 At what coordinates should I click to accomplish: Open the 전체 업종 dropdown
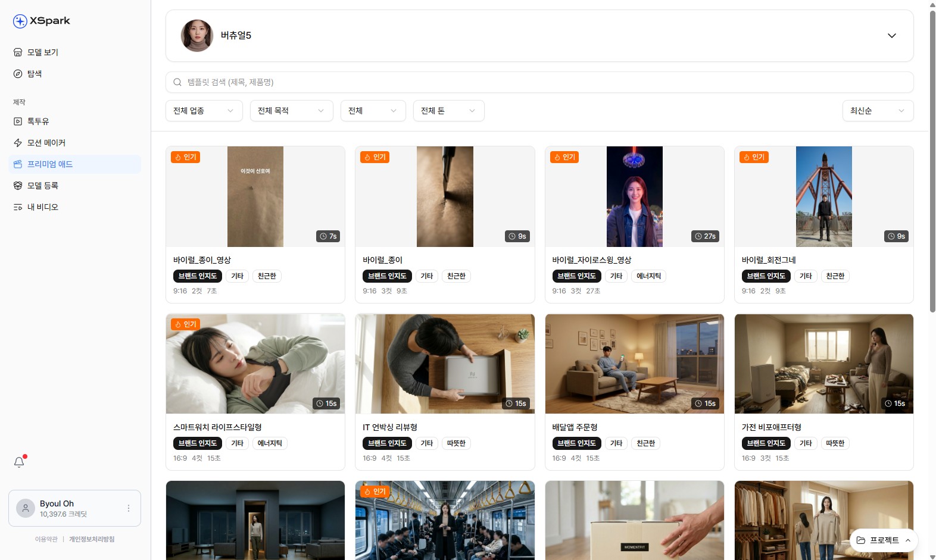point(204,111)
